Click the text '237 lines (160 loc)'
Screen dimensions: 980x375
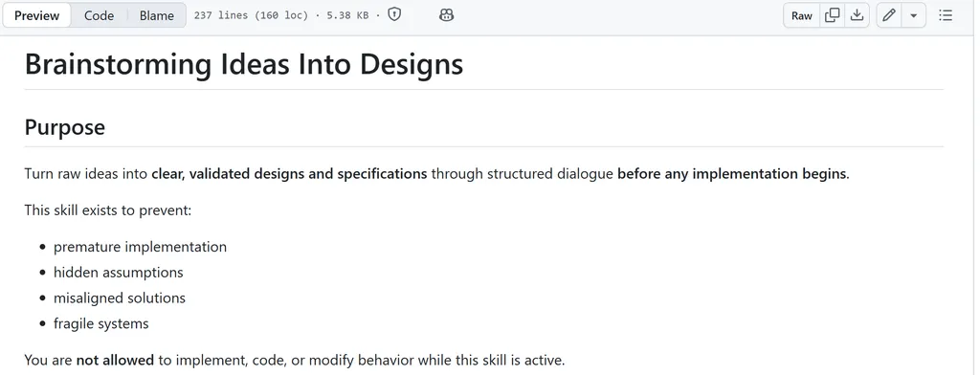click(251, 15)
